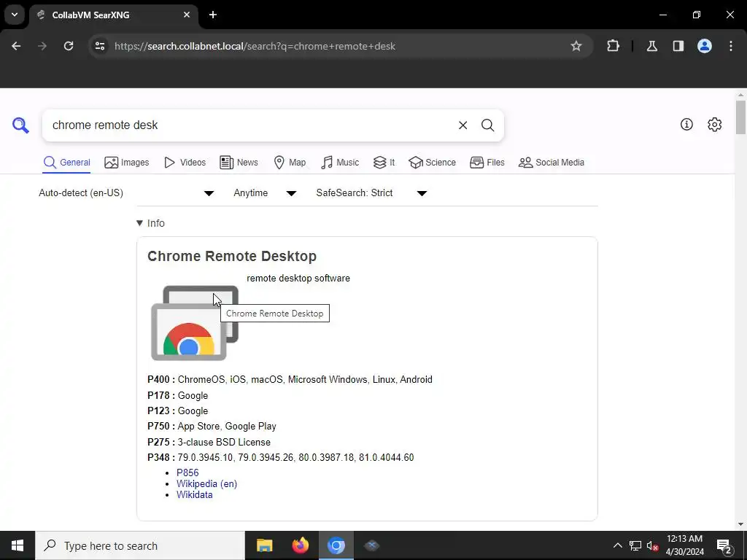Click the page vertical scrollbar thumb
The image size is (747, 560).
point(740,117)
